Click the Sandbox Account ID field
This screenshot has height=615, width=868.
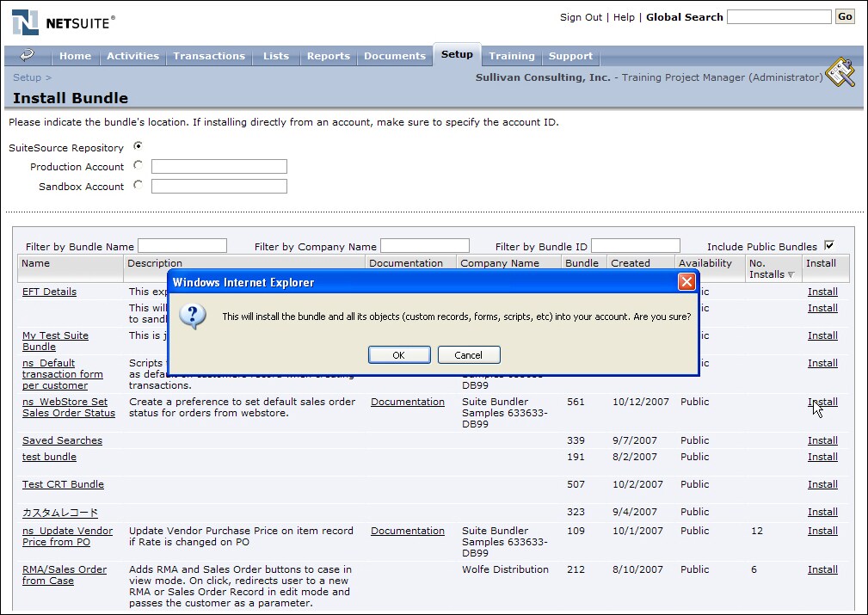tap(219, 186)
